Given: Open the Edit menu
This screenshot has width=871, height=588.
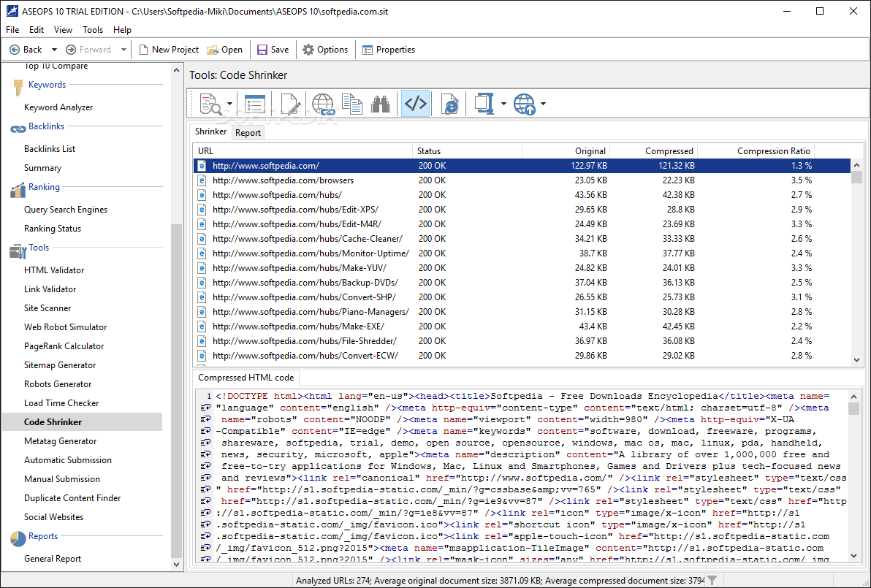Looking at the screenshot, I should point(37,29).
